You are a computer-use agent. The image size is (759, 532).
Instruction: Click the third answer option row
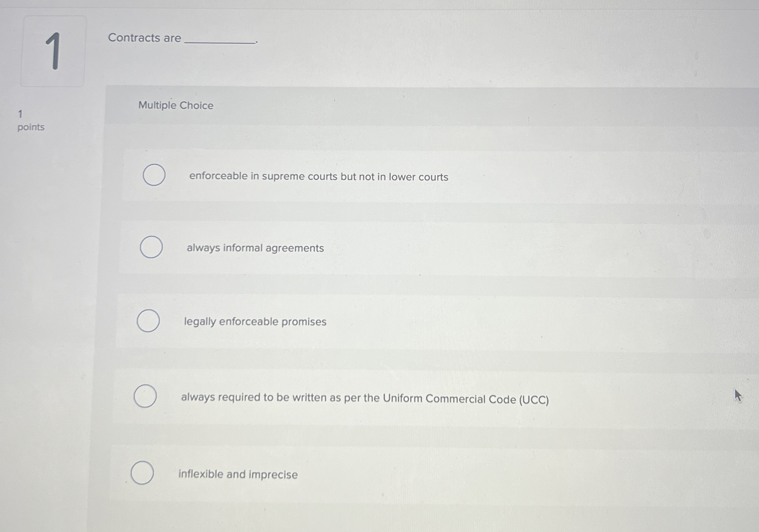tap(254, 321)
